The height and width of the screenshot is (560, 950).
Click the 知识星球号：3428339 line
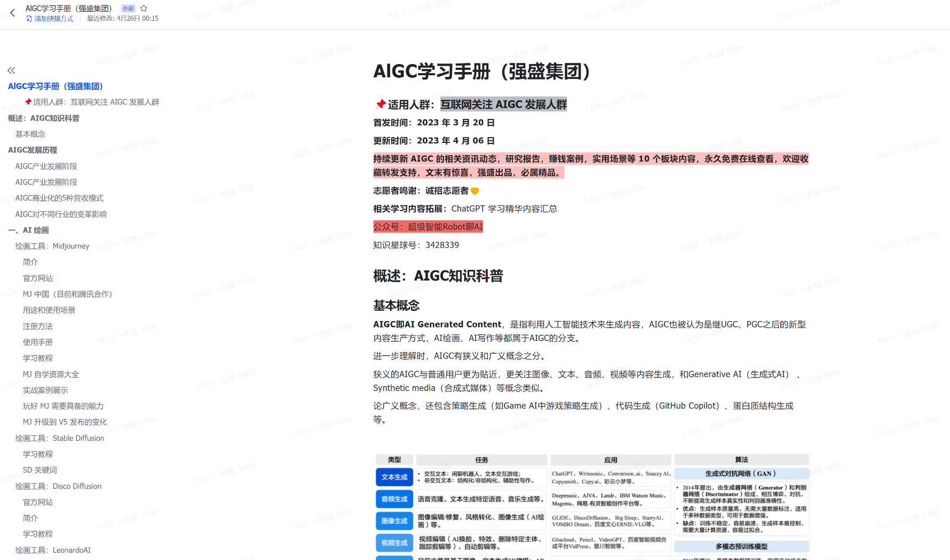click(416, 245)
